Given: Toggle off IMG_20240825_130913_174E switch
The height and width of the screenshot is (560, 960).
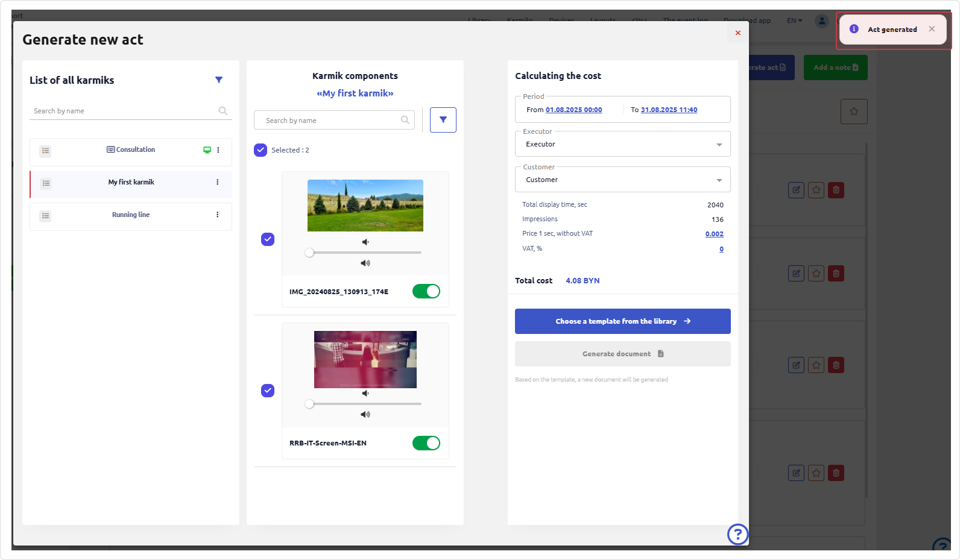Looking at the screenshot, I should tap(426, 292).
